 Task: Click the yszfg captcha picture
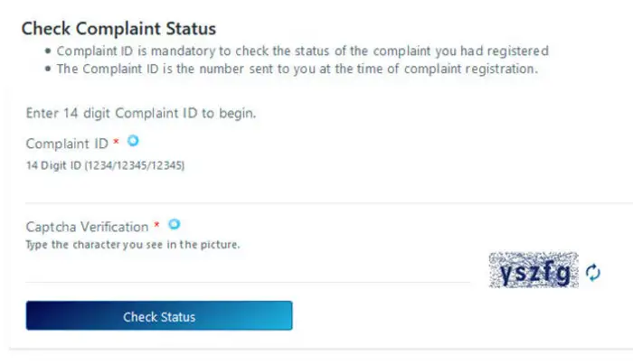533,270
